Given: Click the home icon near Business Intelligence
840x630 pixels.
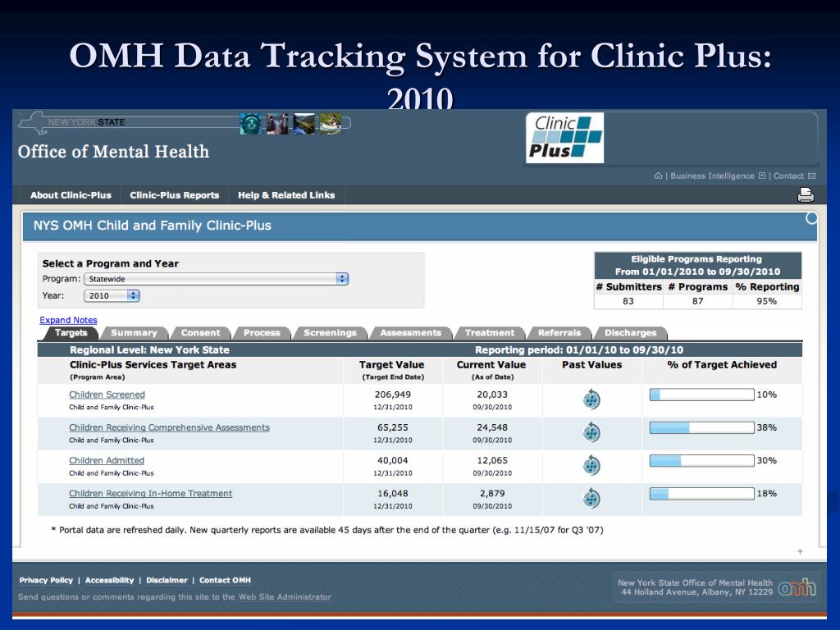Looking at the screenshot, I should pyautogui.click(x=658, y=176).
